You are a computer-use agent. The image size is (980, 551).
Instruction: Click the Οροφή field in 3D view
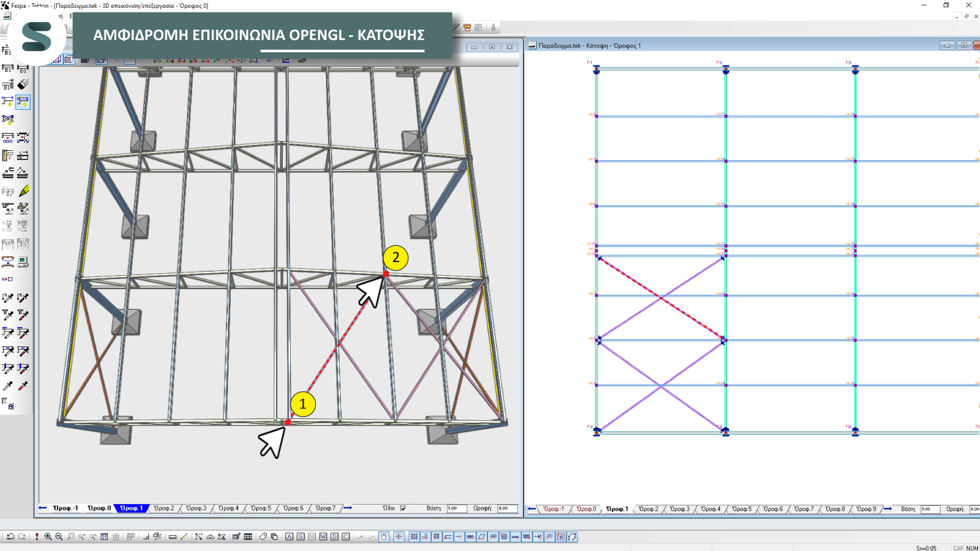click(506, 509)
